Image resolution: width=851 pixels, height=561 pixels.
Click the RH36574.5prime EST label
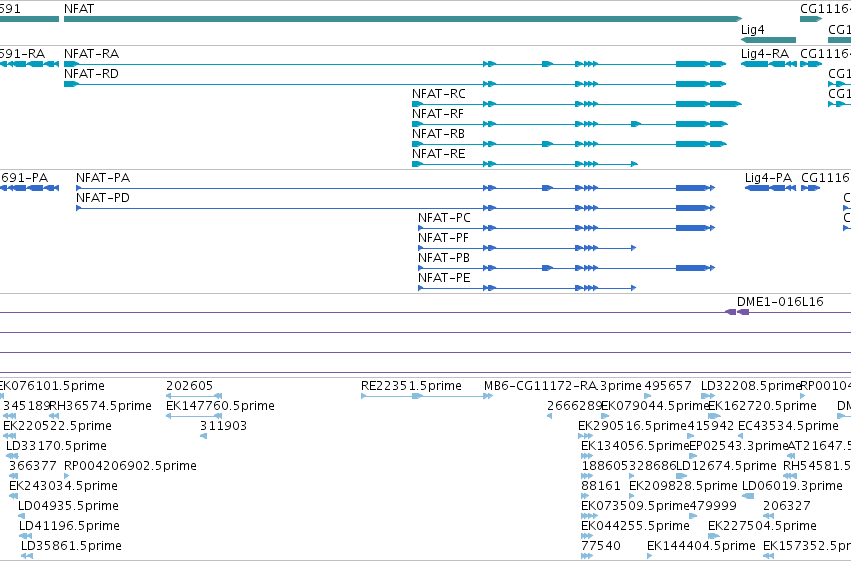(x=100, y=406)
